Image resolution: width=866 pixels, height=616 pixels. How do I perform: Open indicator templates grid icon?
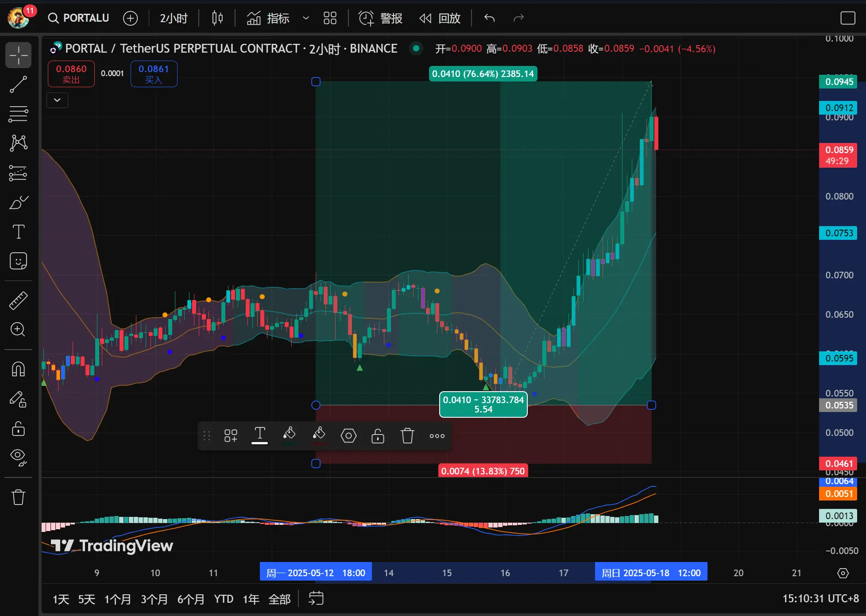pyautogui.click(x=330, y=18)
